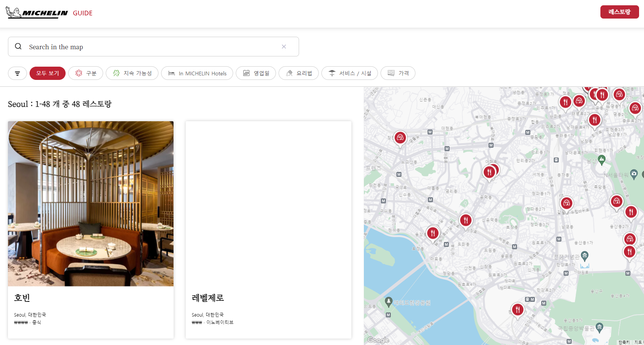
Task: Toggle the 모두 보기 filter chip
Action: click(x=47, y=73)
